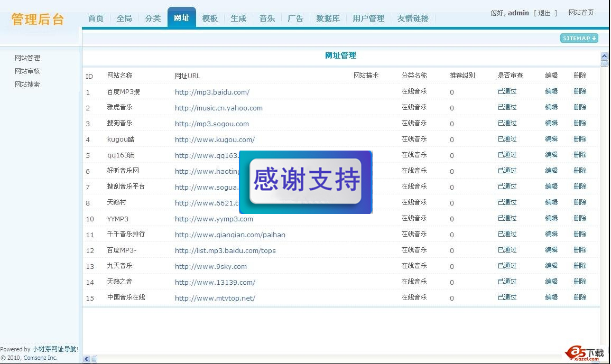Open the list.mp3.baidu.com/tops link

click(225, 251)
